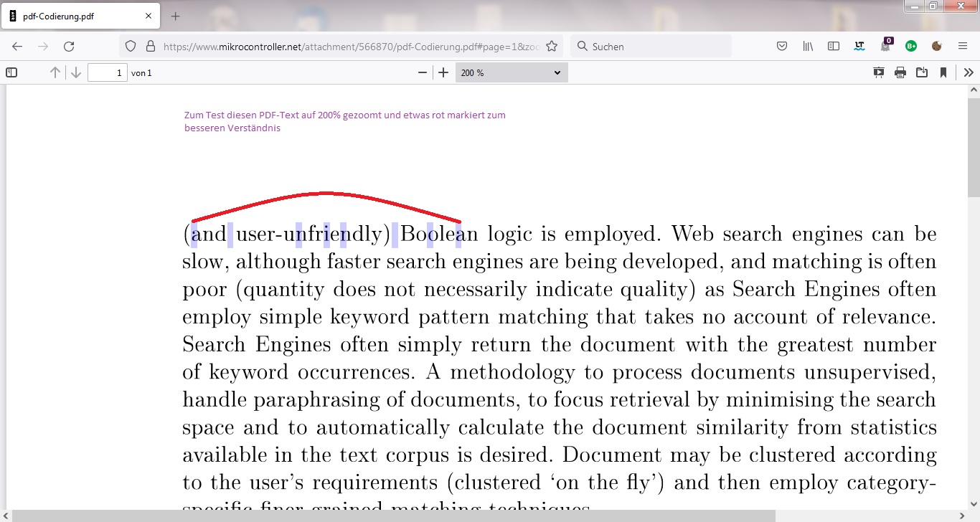Open the cookie extension icon
The image size is (980, 522).
pyautogui.click(x=936, y=46)
